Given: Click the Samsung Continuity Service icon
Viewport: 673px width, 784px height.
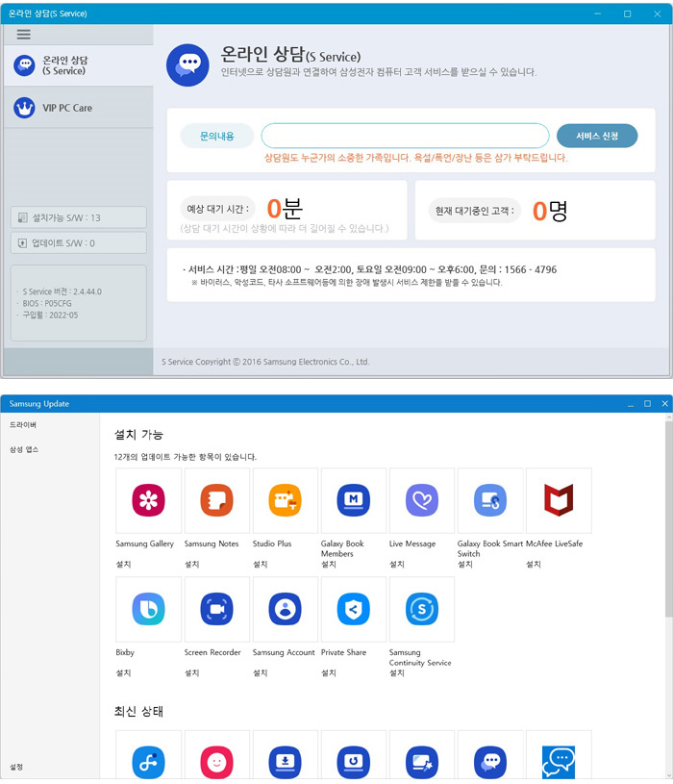Looking at the screenshot, I should pyautogui.click(x=422, y=609).
